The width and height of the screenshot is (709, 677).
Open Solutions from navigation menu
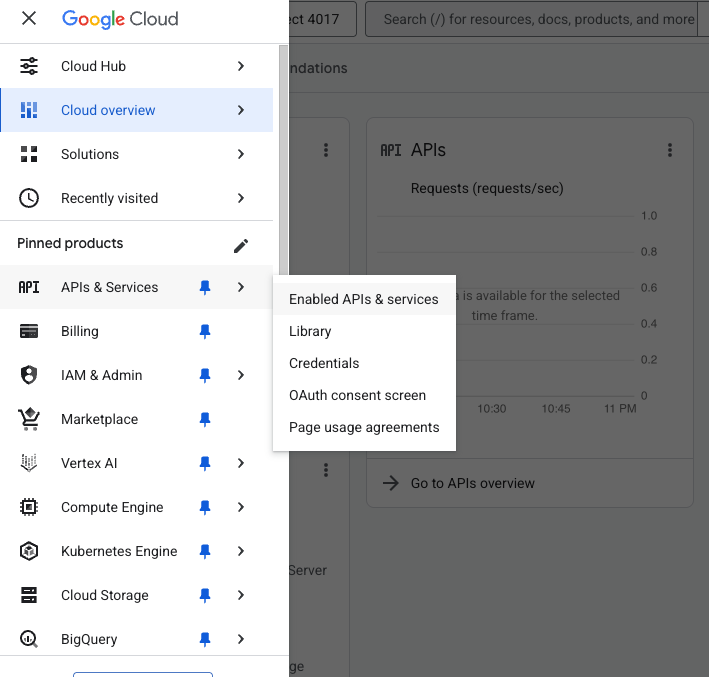coord(137,154)
